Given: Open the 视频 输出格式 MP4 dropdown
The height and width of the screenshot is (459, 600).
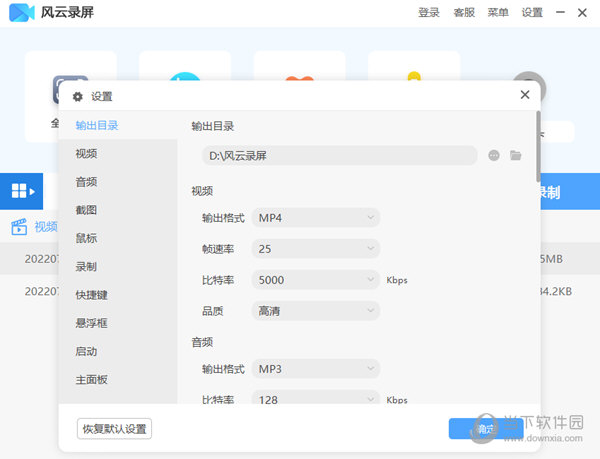Looking at the screenshot, I should point(316,218).
